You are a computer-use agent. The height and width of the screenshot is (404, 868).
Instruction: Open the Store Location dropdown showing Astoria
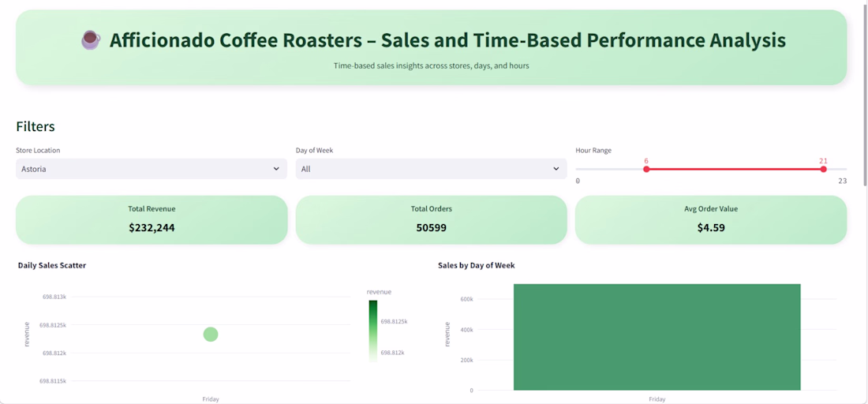click(x=152, y=169)
